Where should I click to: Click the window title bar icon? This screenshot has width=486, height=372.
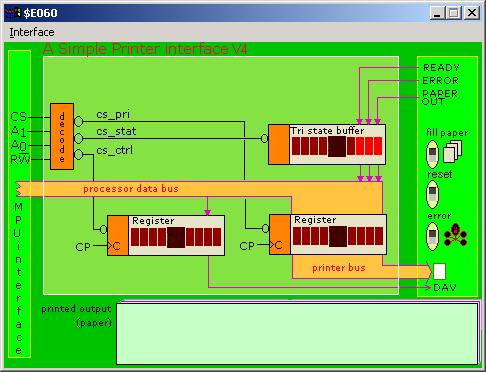click(x=13, y=13)
